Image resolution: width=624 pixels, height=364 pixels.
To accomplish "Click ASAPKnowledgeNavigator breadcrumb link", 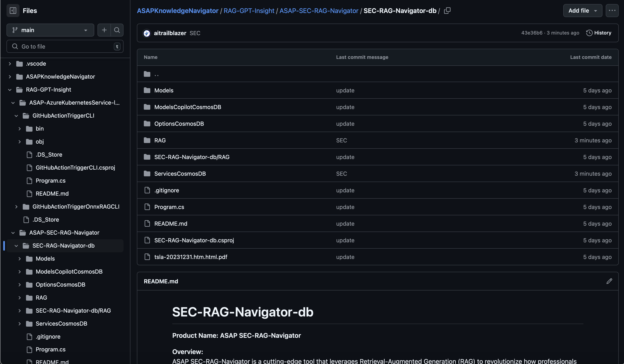I will [178, 11].
